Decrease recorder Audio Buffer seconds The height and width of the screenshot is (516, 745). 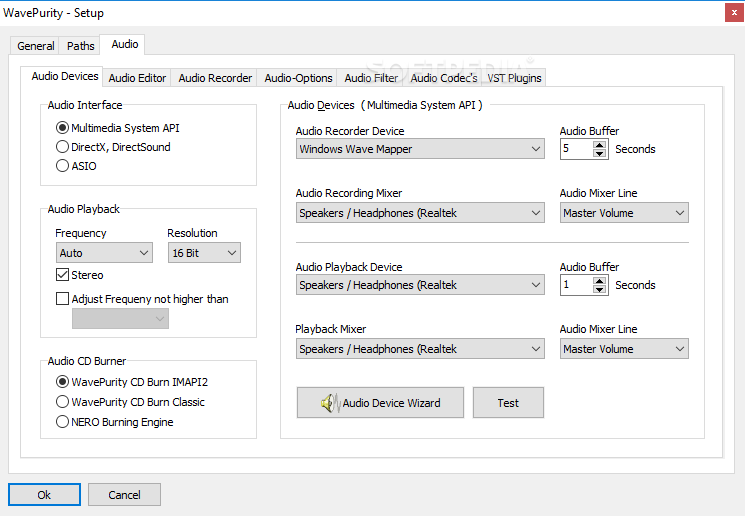click(x=600, y=153)
